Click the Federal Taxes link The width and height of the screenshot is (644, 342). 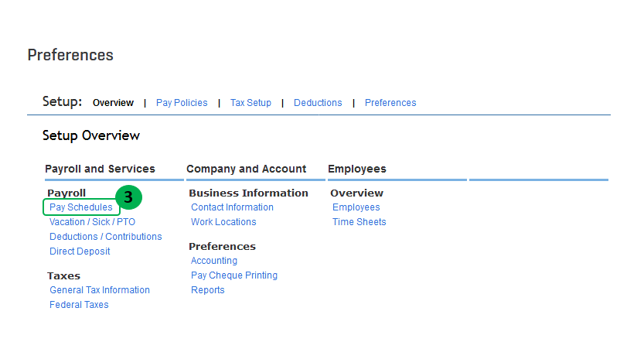point(79,305)
